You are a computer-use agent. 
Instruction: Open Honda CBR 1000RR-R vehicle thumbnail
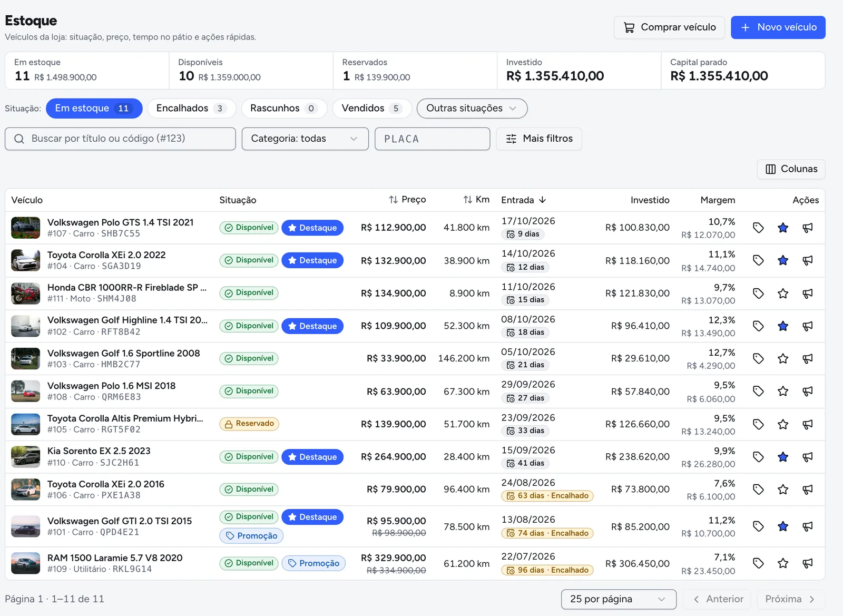tap(26, 294)
